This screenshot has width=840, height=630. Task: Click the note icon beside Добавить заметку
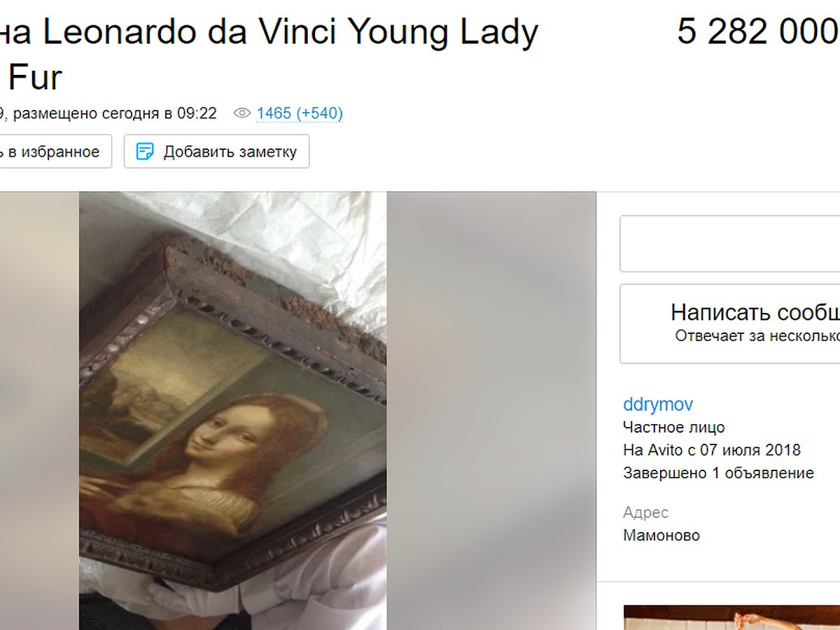(145, 151)
